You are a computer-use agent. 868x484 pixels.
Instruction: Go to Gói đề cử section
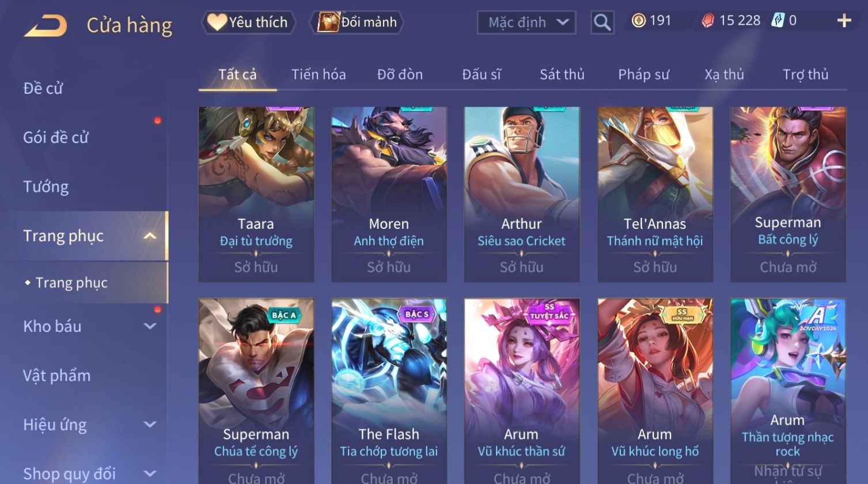pos(56,137)
